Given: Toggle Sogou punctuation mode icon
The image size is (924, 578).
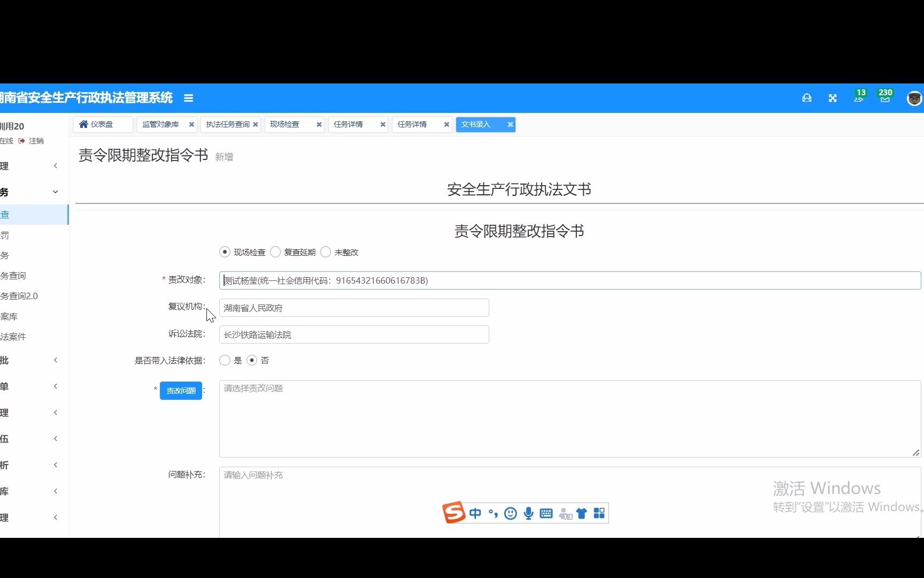Looking at the screenshot, I should tap(493, 514).
